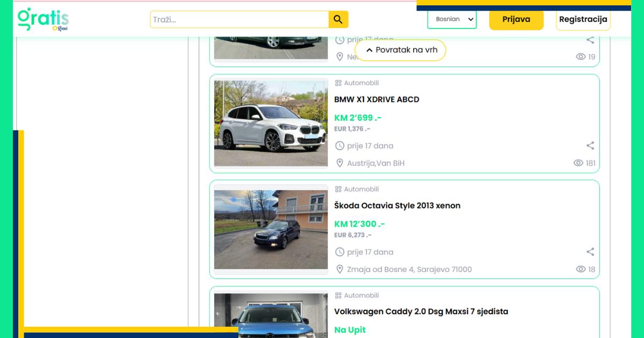This screenshot has width=644, height=338.
Task: Open Volkswagen Caddy 2.0 Dsg Maxsi title
Action: tap(421, 312)
